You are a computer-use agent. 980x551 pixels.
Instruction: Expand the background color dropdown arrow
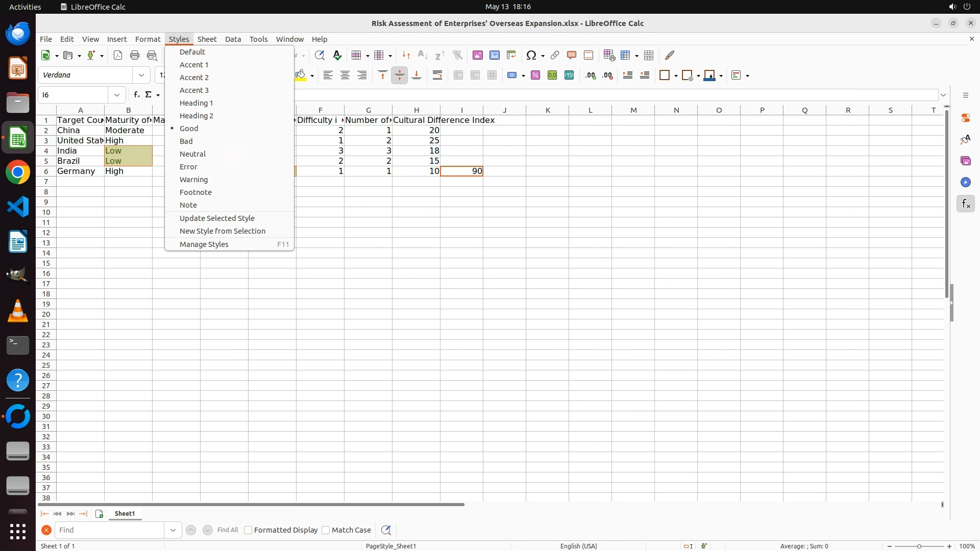click(x=312, y=76)
